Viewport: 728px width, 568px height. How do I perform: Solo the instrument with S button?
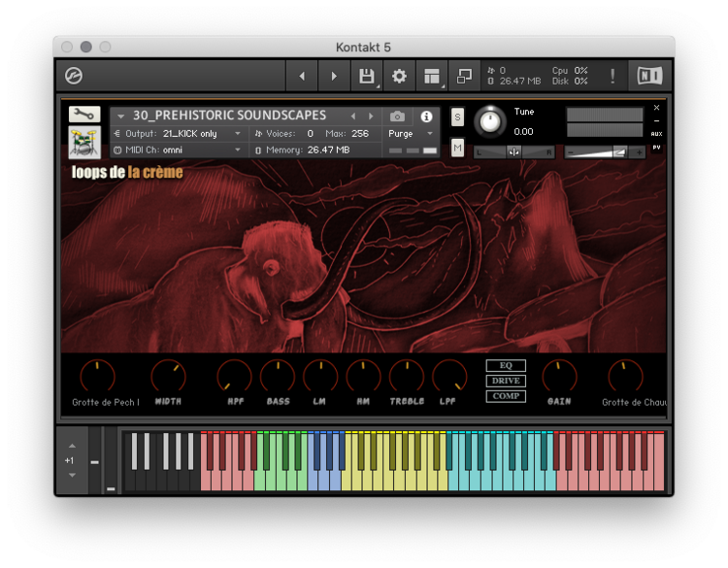[457, 117]
